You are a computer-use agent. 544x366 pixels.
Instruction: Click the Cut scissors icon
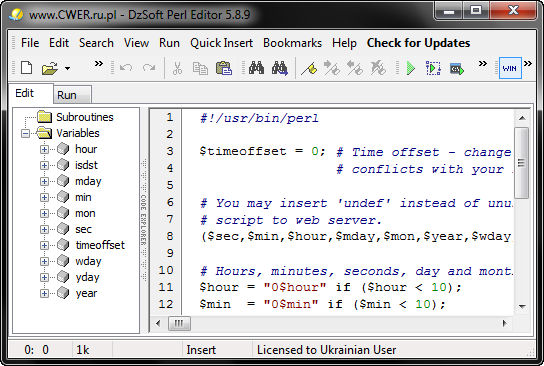[177, 68]
